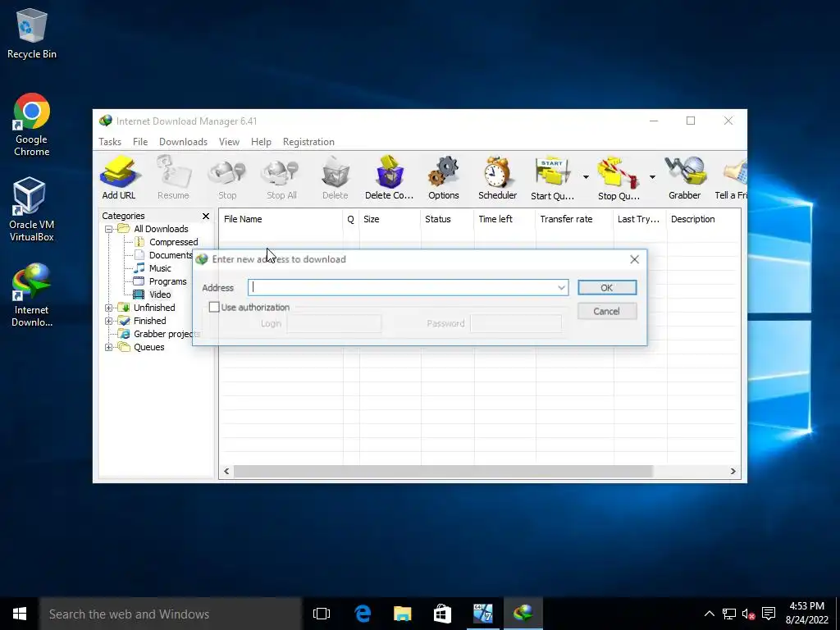Open Recycle Bin desktop icon
840x630 pixels.
click(32, 33)
